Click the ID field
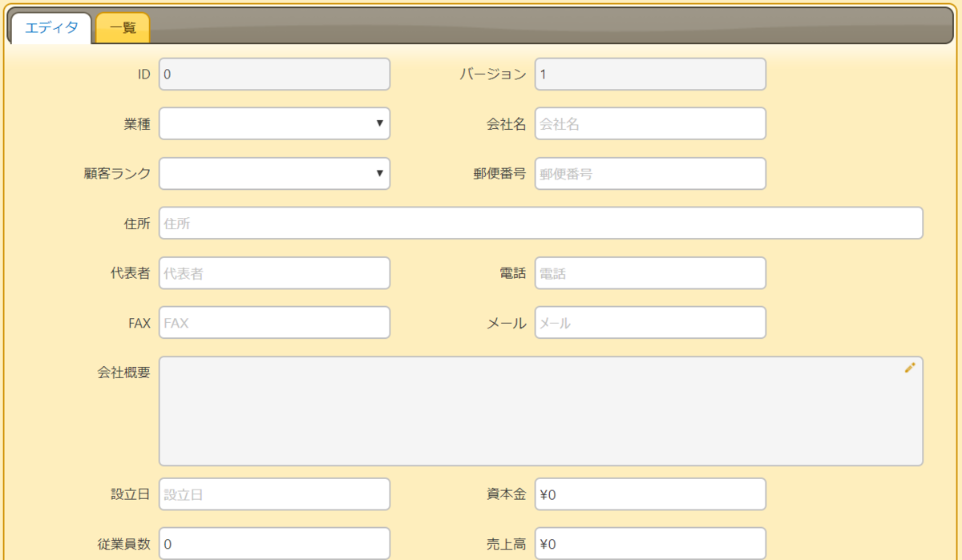Viewport: 962px width, 560px height. coord(275,75)
